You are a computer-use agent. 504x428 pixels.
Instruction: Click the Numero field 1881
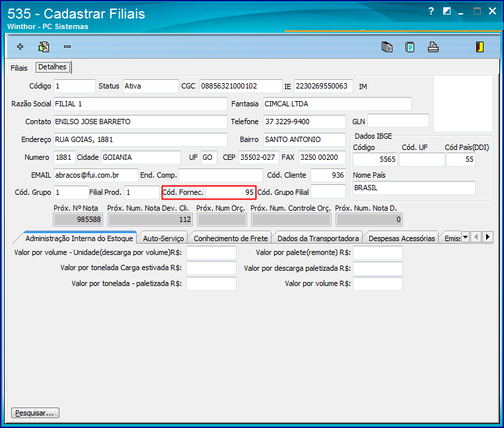(65, 157)
